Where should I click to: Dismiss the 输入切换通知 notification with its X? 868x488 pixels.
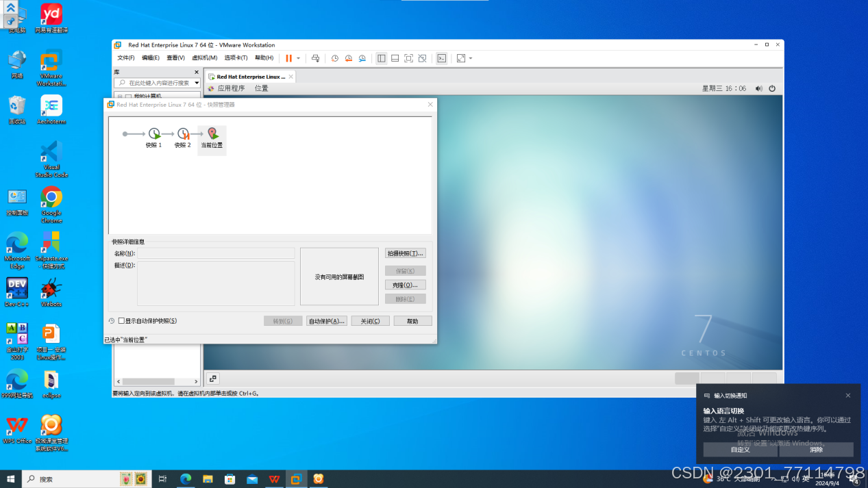coord(847,396)
